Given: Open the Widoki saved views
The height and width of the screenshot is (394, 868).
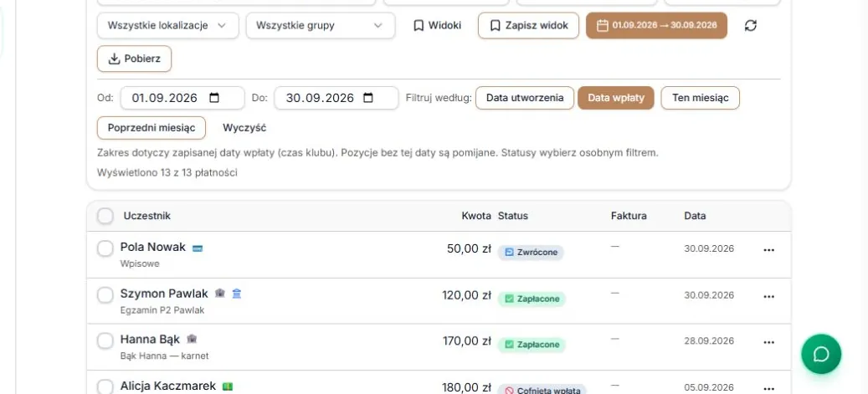Looking at the screenshot, I should (437, 25).
